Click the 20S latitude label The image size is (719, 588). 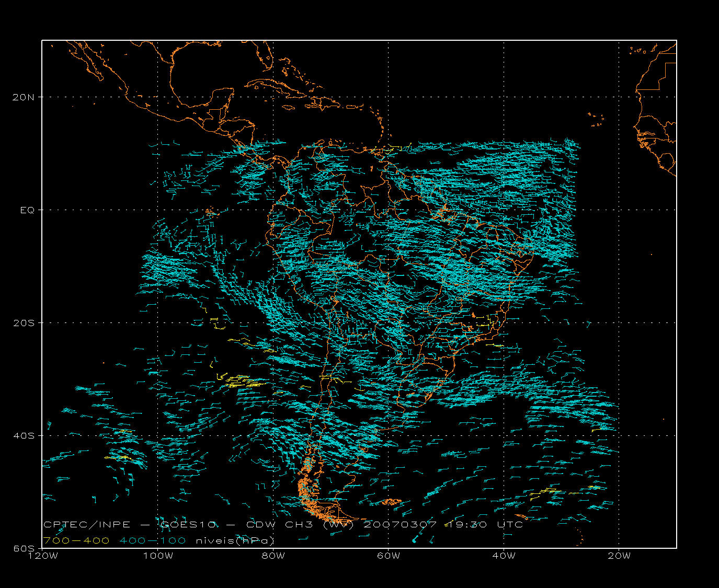[25, 323]
